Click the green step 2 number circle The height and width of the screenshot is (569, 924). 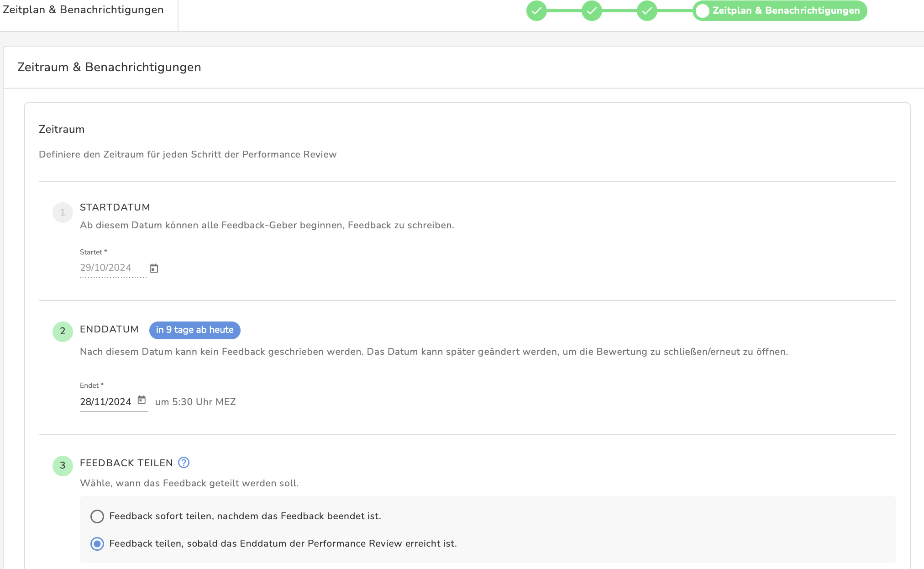point(63,331)
